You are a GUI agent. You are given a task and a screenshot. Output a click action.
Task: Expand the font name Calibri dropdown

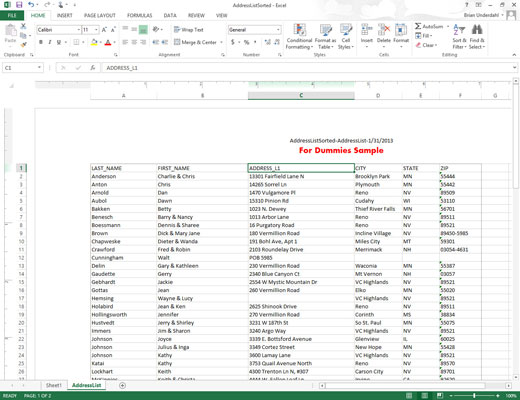(x=79, y=30)
